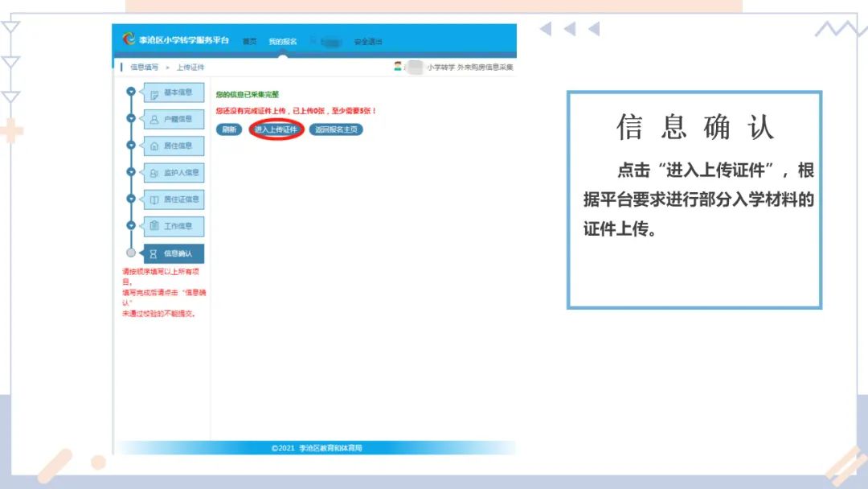Select the 居住信息 home icon

153,146
